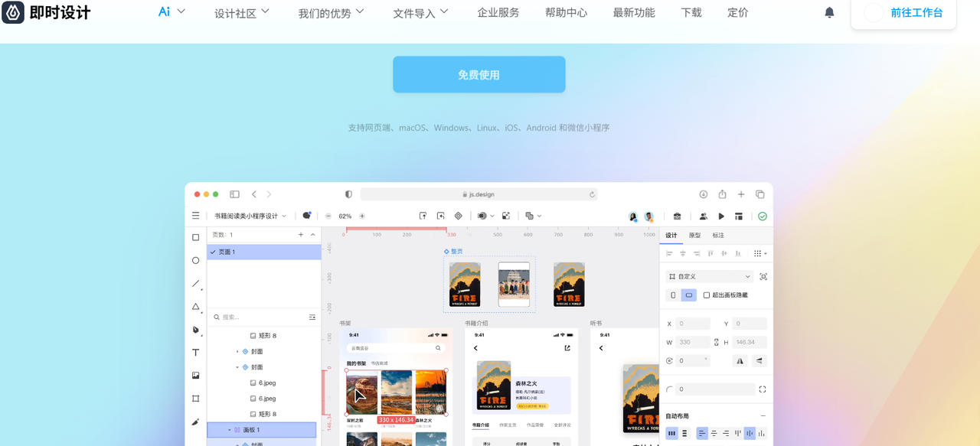Viewport: 980px width, 446px height.
Task: Switch to the 原型 tab
Action: [695, 236]
